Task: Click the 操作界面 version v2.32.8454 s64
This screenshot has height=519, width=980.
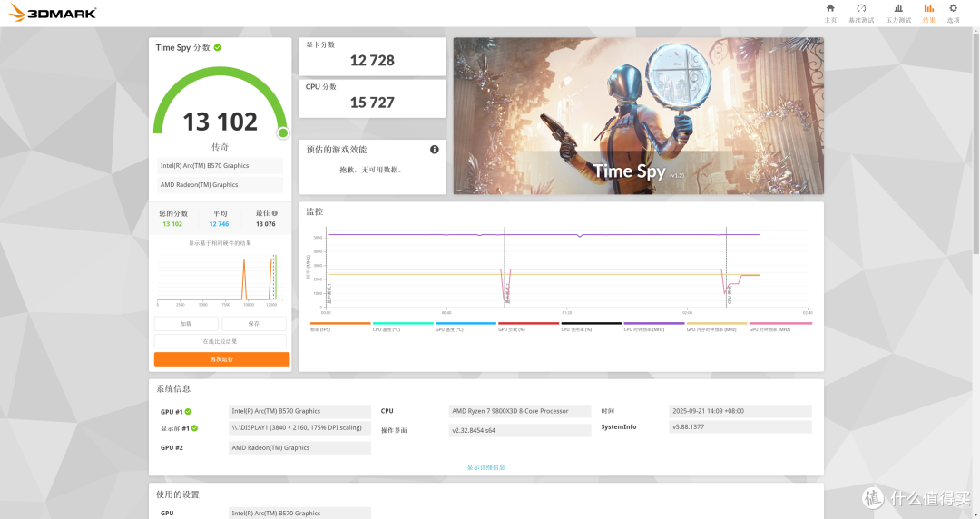Action: click(x=520, y=430)
